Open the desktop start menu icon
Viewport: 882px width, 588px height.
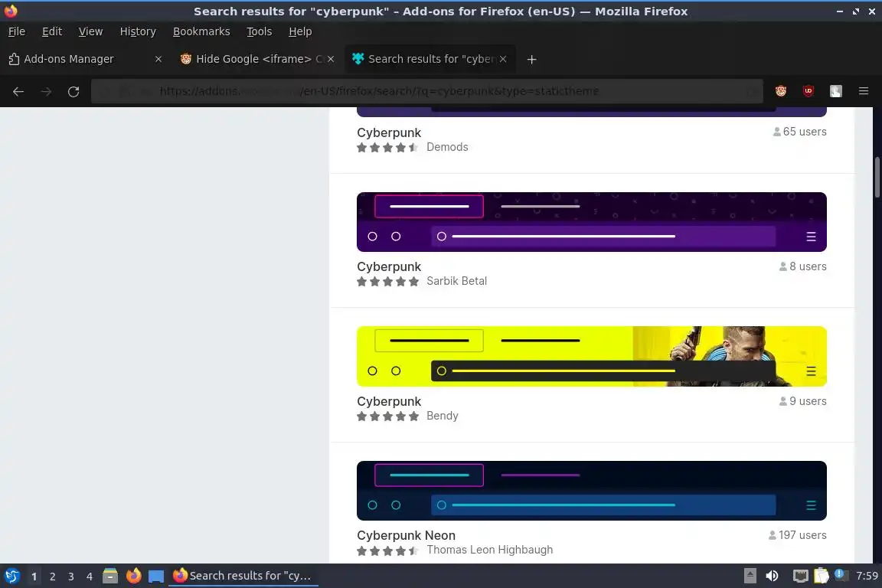point(11,576)
